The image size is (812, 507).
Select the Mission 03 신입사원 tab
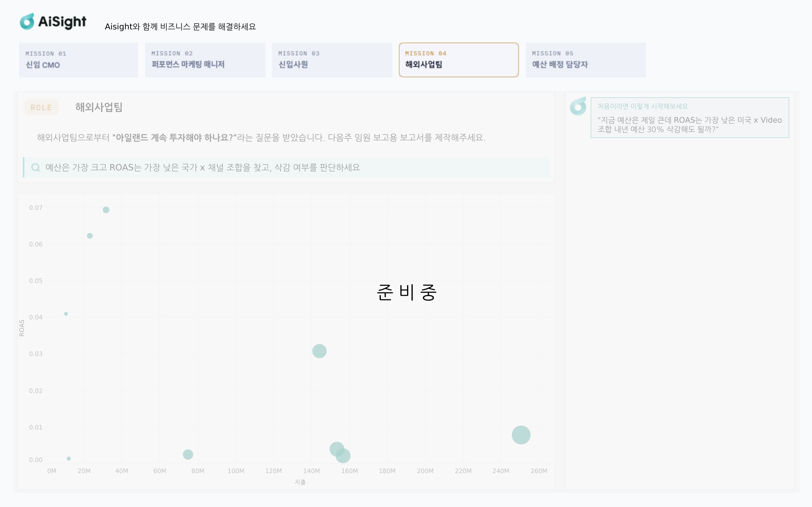pos(332,60)
